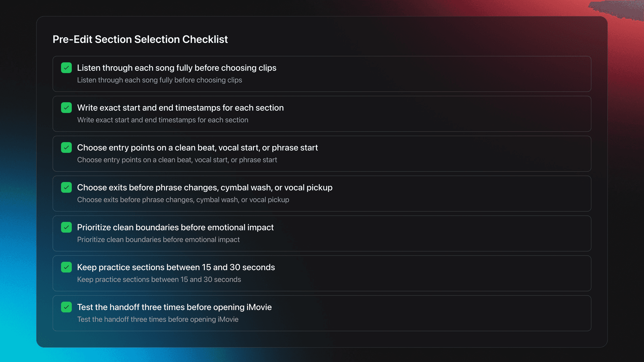Uncheck the 'Listen through each song' checkbox
The height and width of the screenshot is (362, 644).
point(66,68)
